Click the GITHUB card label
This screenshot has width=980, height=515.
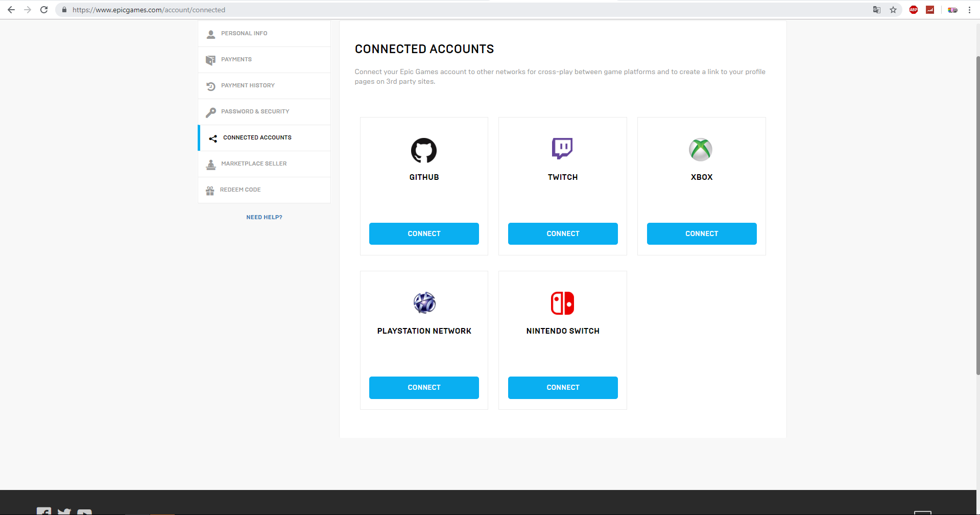424,177
